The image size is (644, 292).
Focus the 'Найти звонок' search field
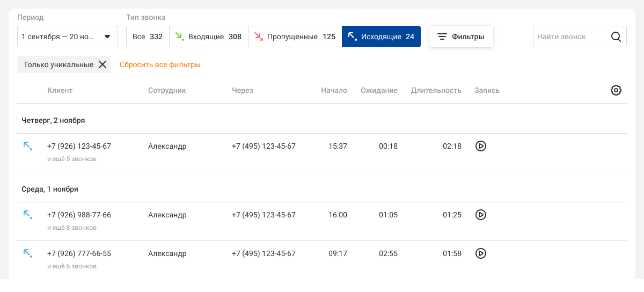click(x=570, y=37)
